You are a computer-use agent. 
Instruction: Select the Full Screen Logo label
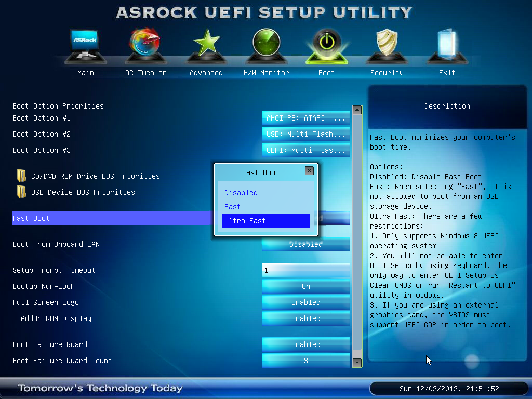[46, 302]
